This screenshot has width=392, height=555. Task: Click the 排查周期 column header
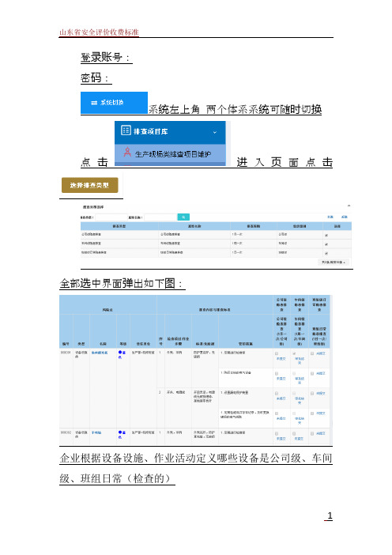click(254, 226)
